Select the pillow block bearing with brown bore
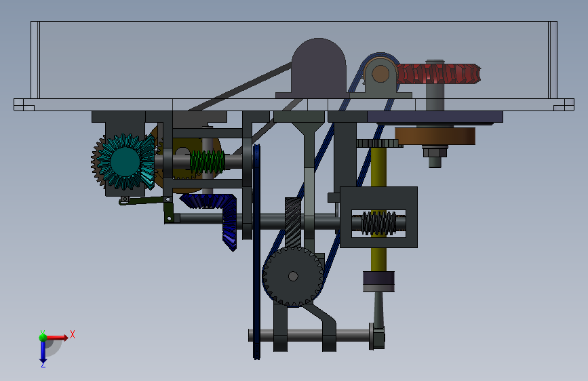Screen dimensions: 588x381 [380, 75]
